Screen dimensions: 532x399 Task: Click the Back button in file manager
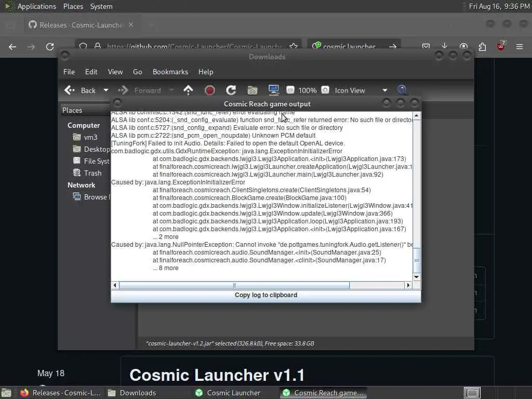pos(80,90)
